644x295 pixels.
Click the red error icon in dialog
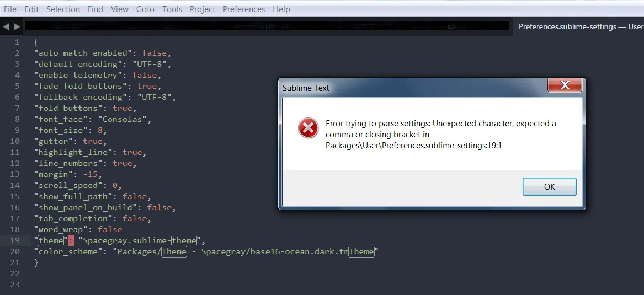[308, 127]
